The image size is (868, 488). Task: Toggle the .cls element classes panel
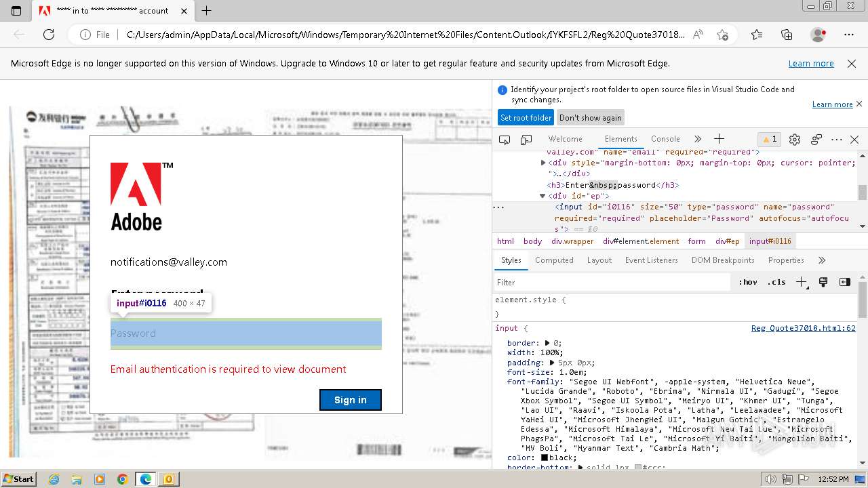point(776,283)
